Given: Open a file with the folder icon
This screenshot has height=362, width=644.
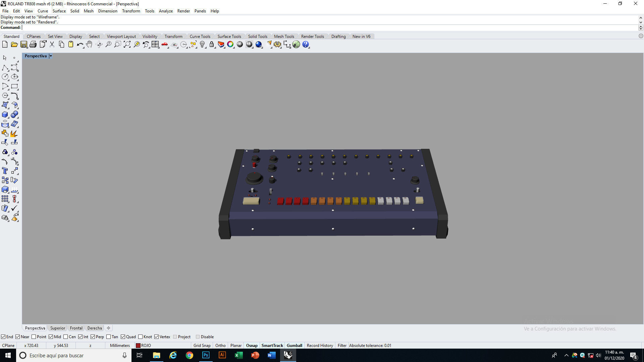Looking at the screenshot, I should pos(14,45).
